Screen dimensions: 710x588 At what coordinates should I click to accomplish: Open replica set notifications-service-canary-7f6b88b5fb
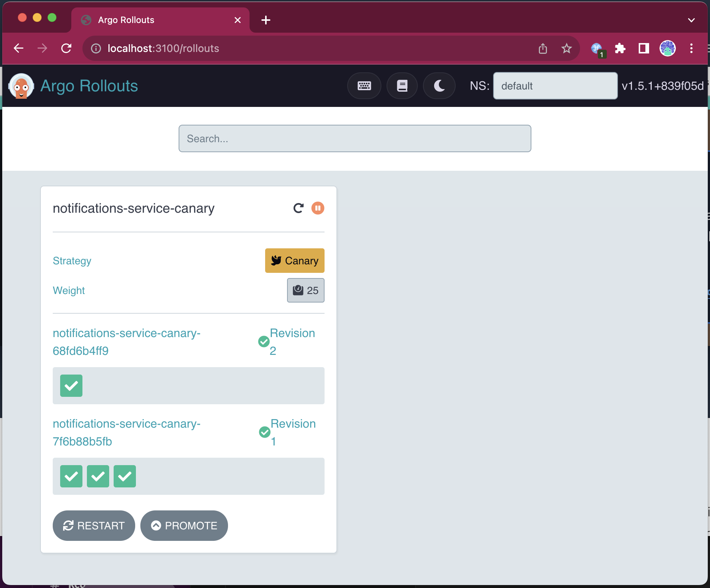(x=127, y=432)
